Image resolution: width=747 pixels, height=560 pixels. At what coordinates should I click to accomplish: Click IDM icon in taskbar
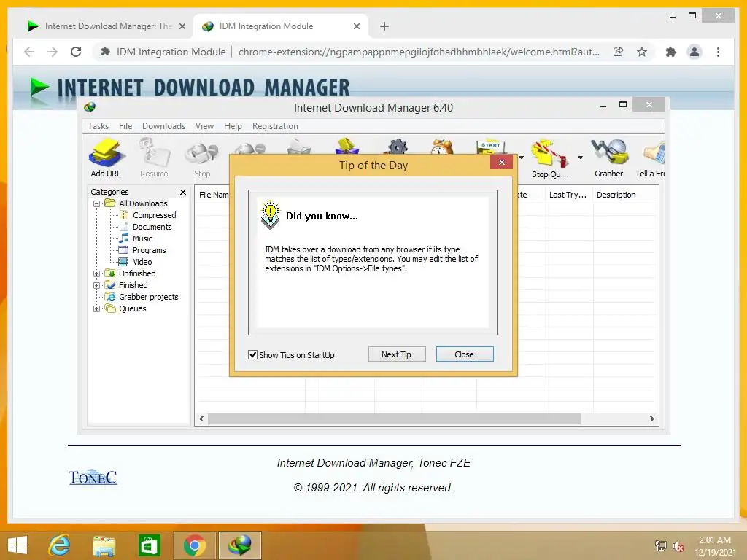(x=239, y=545)
